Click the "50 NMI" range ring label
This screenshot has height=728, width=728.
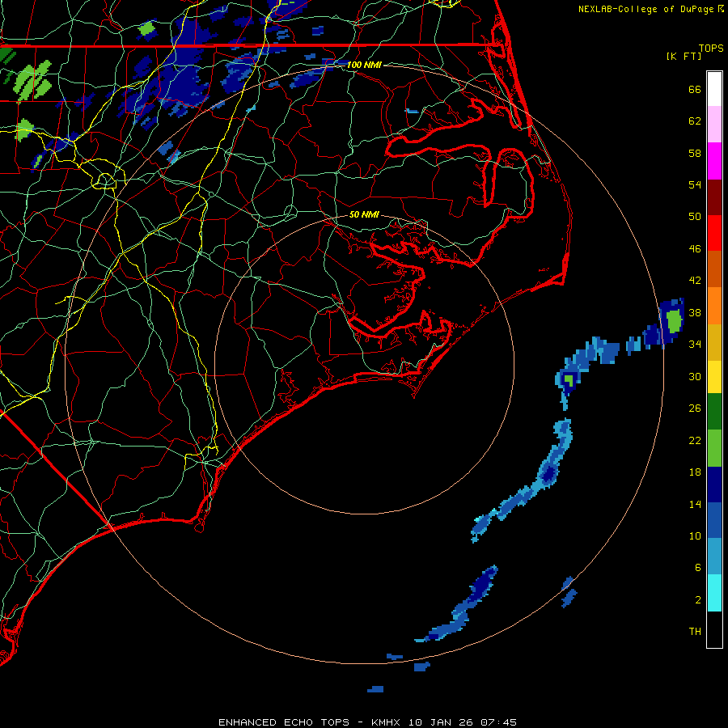364,214
